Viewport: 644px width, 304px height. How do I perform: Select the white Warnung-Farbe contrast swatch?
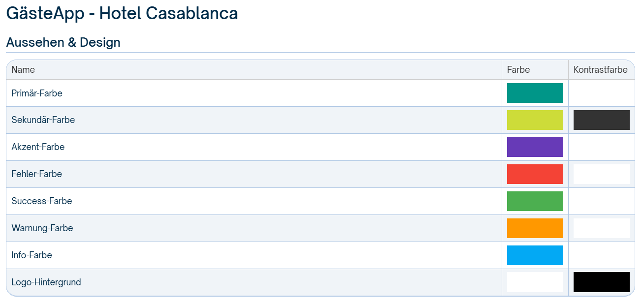coord(601,228)
